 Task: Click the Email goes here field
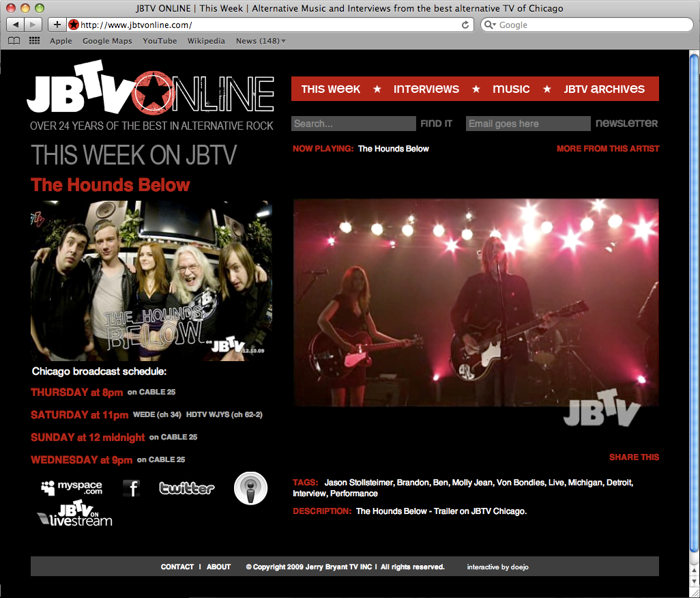tap(528, 124)
